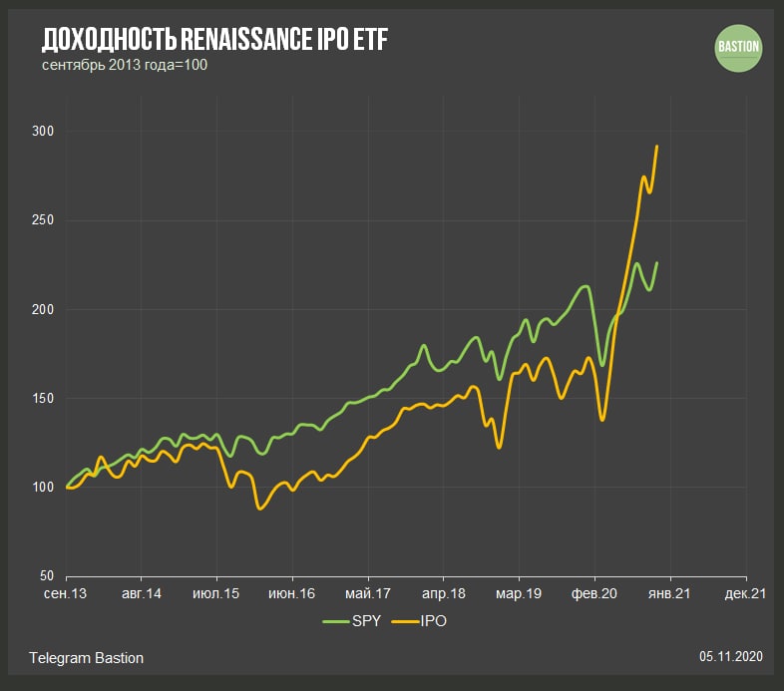Click the x-axis label мар.19

[x=519, y=593]
